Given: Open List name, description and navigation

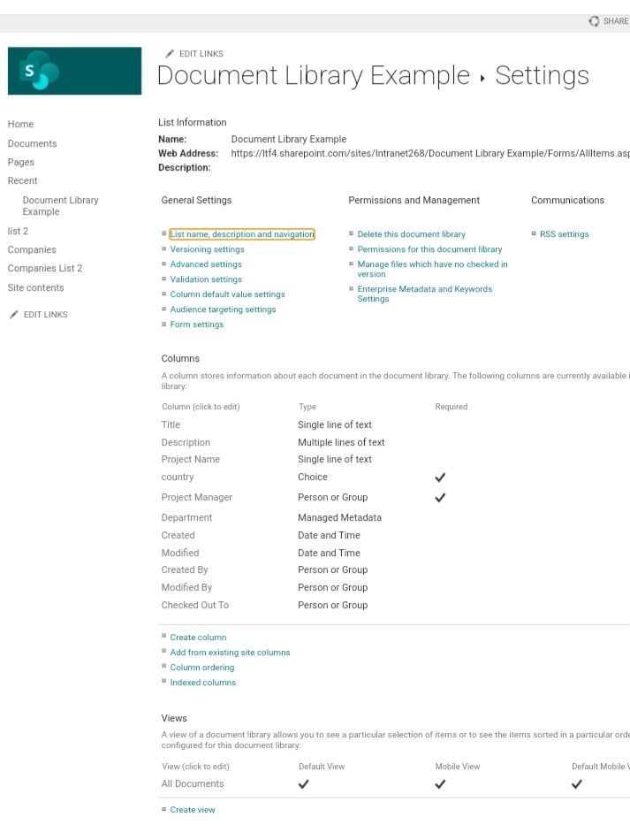Looking at the screenshot, I should [242, 234].
